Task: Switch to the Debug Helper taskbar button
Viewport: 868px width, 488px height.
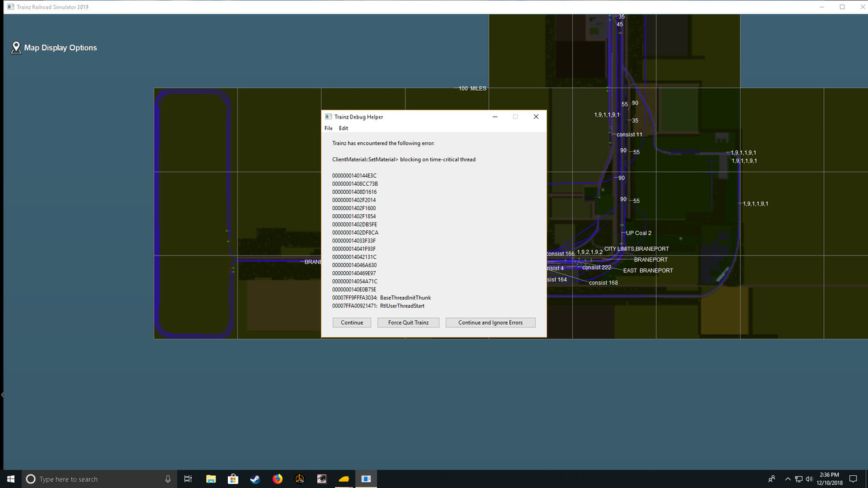Action: (x=366, y=479)
